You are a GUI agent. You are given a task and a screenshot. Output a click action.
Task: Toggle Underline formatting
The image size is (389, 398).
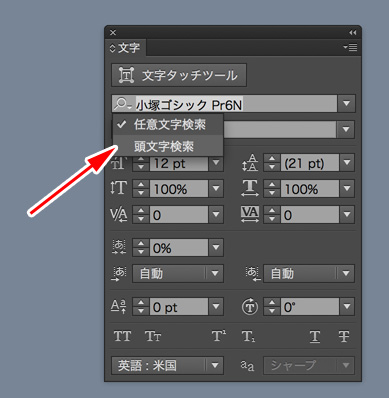(315, 337)
